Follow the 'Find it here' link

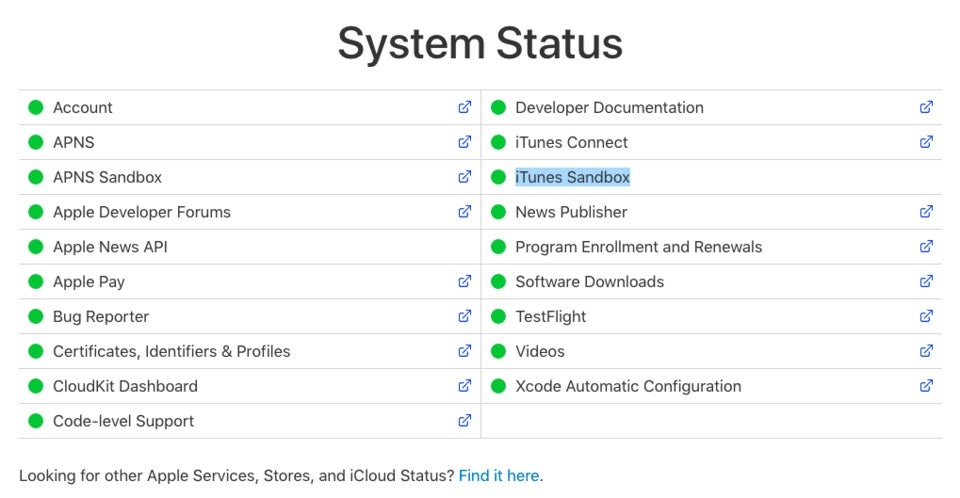(499, 475)
